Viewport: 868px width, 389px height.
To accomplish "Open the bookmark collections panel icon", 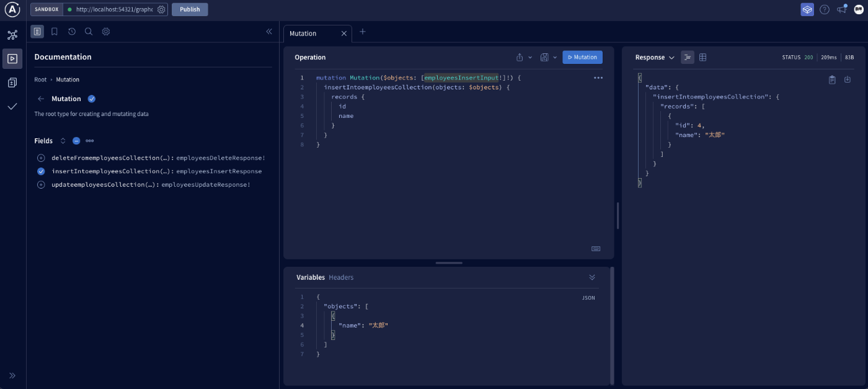I will [x=55, y=31].
